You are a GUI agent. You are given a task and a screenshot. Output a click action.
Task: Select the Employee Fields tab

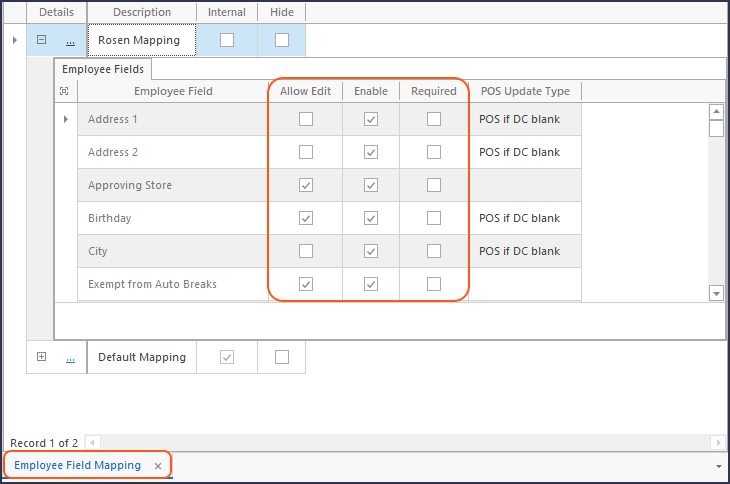coord(103,69)
